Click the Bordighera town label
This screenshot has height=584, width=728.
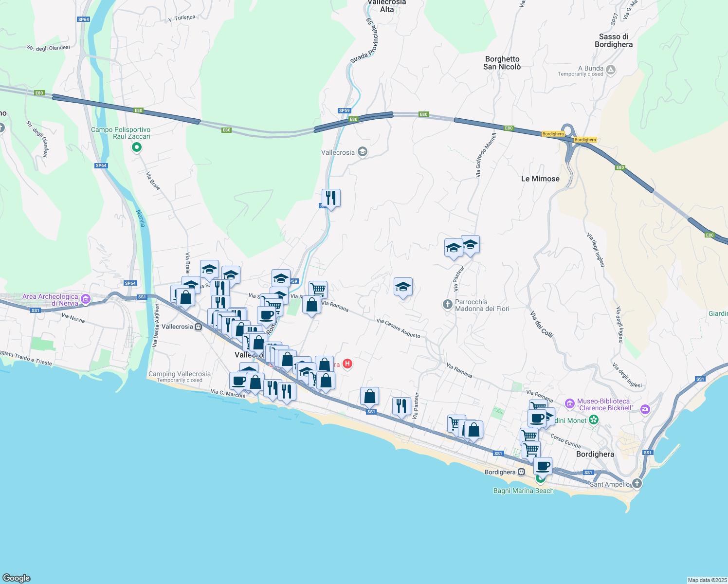[595, 454]
